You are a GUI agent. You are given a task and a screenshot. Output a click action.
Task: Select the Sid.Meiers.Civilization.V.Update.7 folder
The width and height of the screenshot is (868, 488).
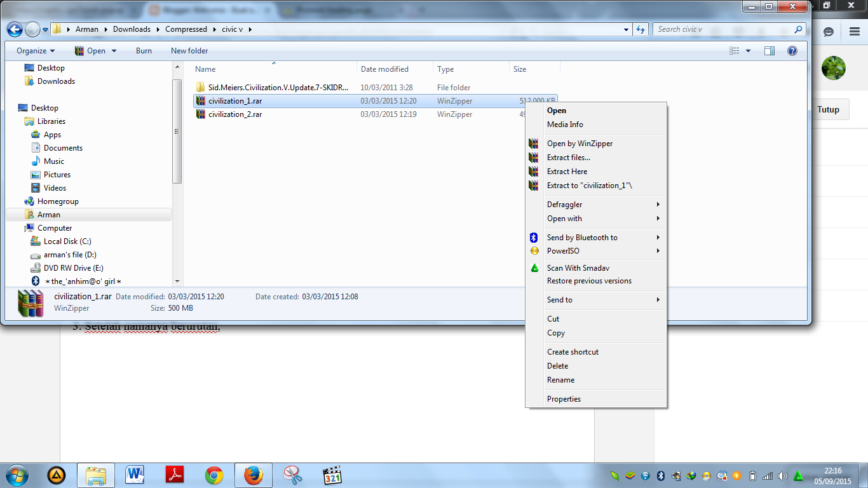point(277,88)
